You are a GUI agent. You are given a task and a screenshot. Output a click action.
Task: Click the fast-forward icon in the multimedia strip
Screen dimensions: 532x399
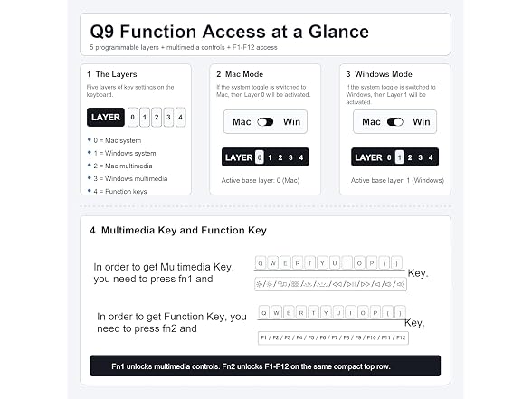(366, 284)
